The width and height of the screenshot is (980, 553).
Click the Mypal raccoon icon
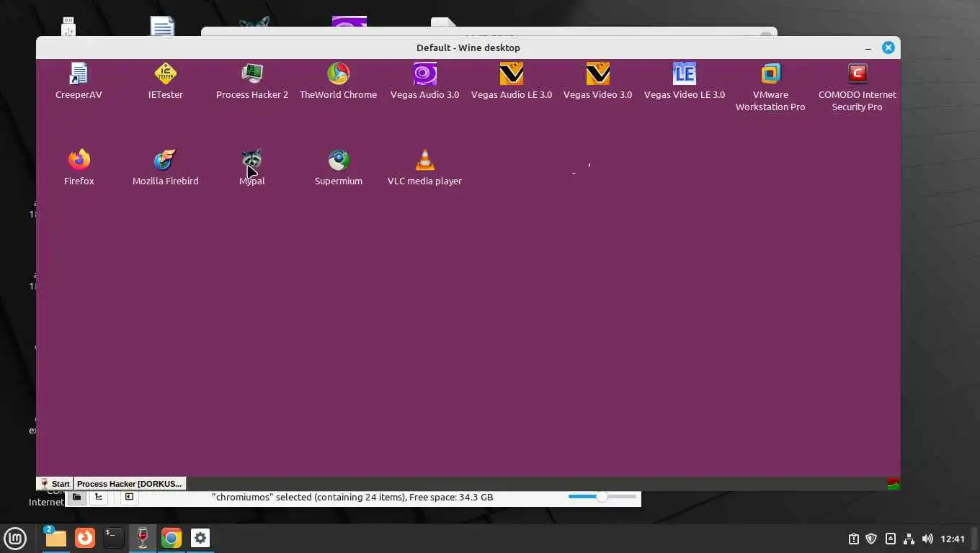click(252, 160)
